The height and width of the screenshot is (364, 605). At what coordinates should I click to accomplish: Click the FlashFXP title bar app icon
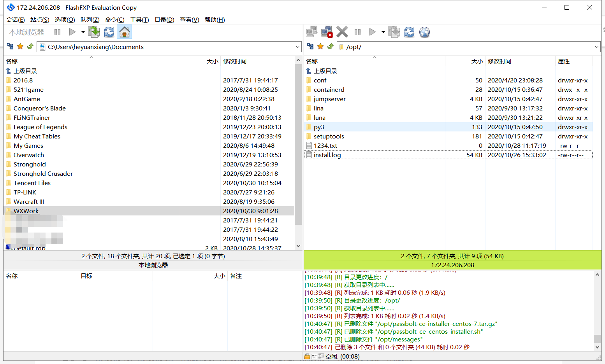pos(11,7)
